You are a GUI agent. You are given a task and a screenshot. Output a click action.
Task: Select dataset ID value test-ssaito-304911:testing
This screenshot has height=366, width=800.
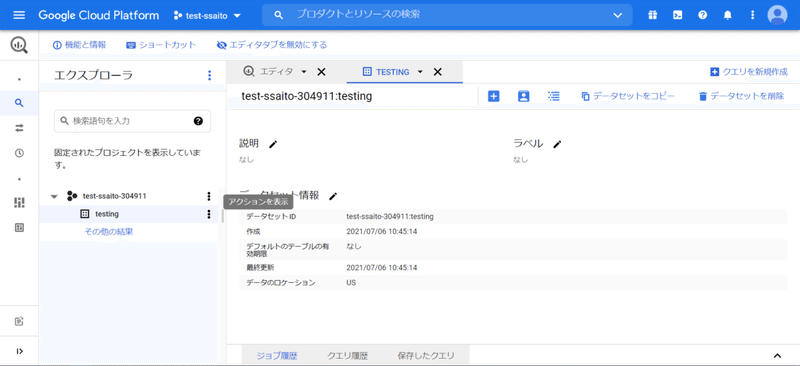tap(390, 217)
